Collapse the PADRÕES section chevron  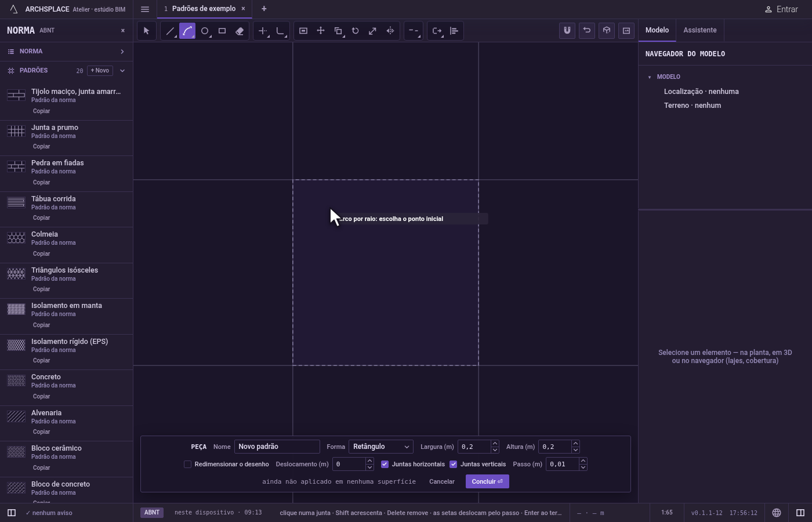pos(122,71)
